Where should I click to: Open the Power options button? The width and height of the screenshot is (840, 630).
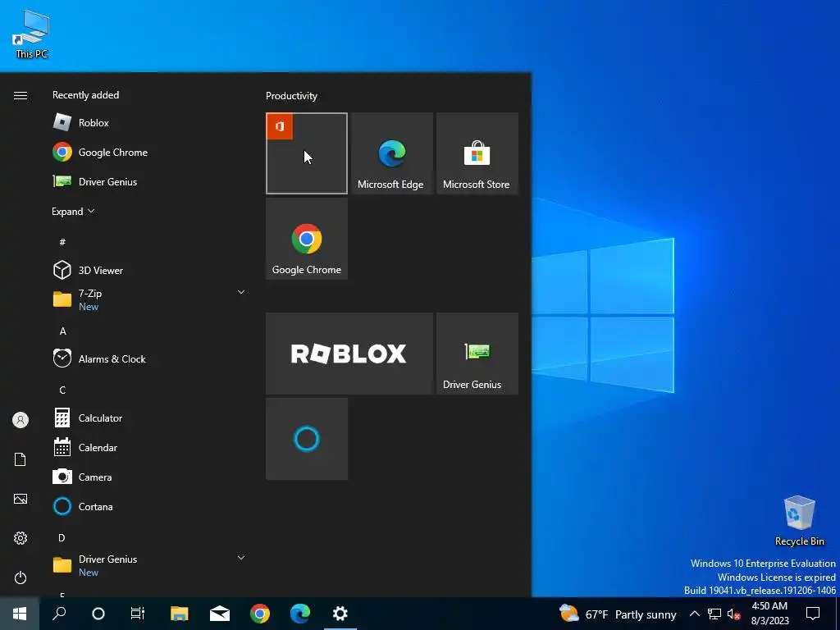click(21, 577)
